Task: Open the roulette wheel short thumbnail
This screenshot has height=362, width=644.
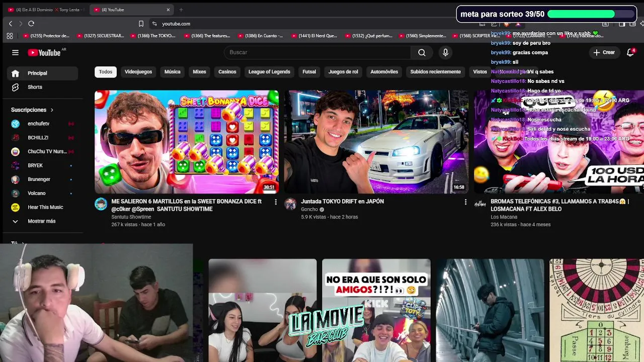Action: pos(597,310)
